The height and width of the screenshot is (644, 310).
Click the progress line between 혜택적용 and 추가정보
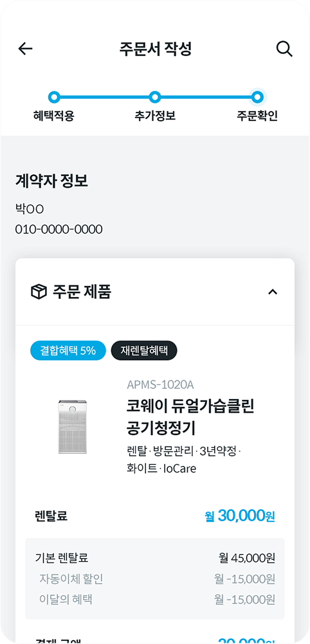[x=104, y=97]
